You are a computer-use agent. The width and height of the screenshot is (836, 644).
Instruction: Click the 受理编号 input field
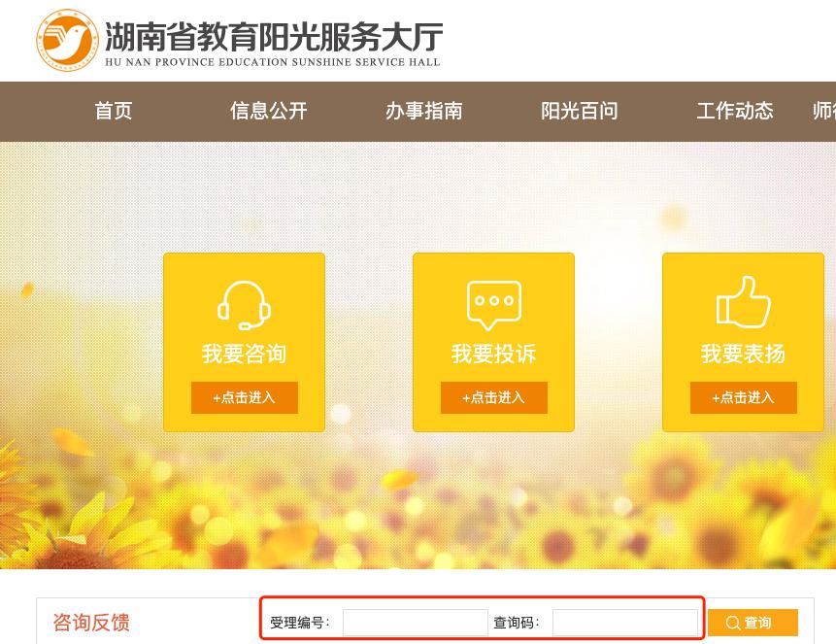[415, 623]
